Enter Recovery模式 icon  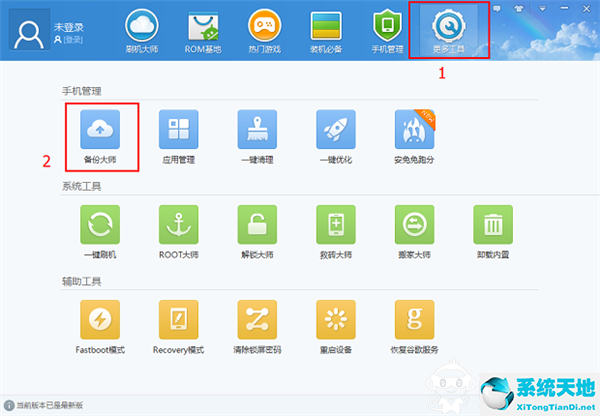[x=179, y=327]
